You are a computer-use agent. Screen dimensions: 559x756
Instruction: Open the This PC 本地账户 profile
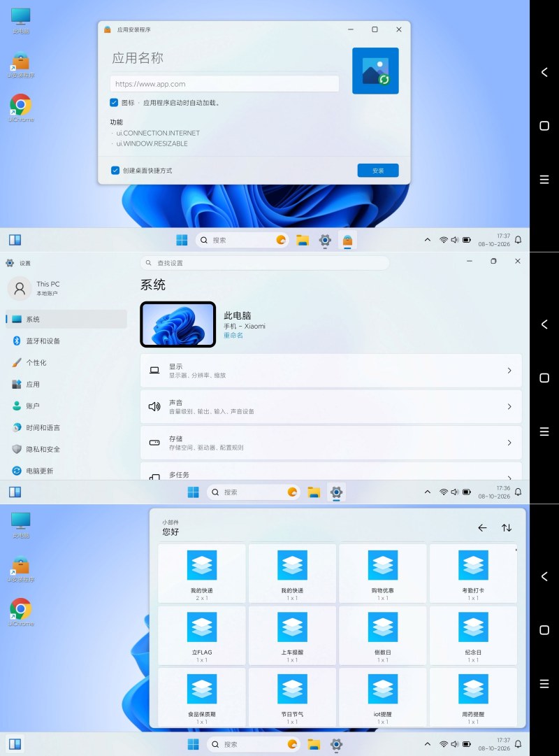(x=34, y=288)
